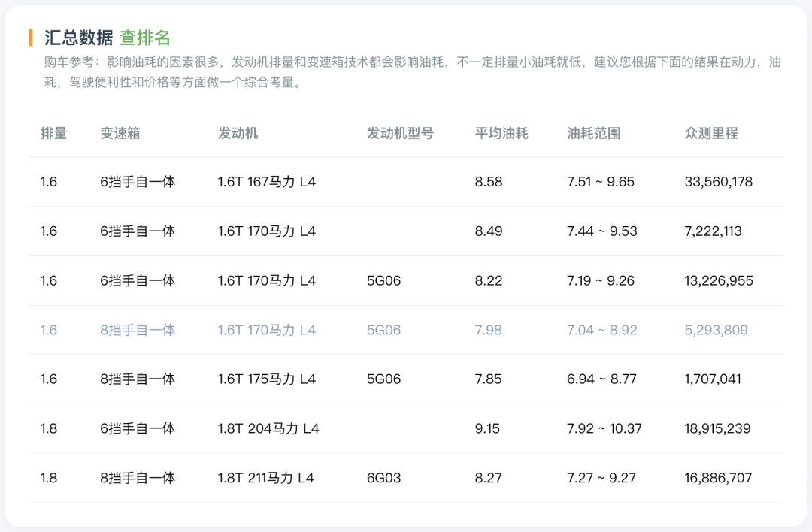This screenshot has height=532, width=812.
Task: Select the 1.6T 175马力 L4 engine cell
Action: (267, 379)
